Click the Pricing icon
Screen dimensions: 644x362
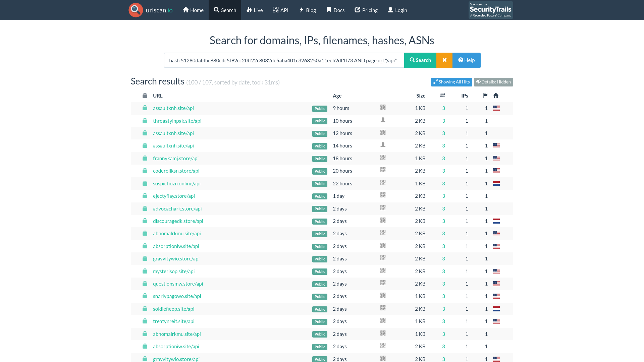(357, 10)
